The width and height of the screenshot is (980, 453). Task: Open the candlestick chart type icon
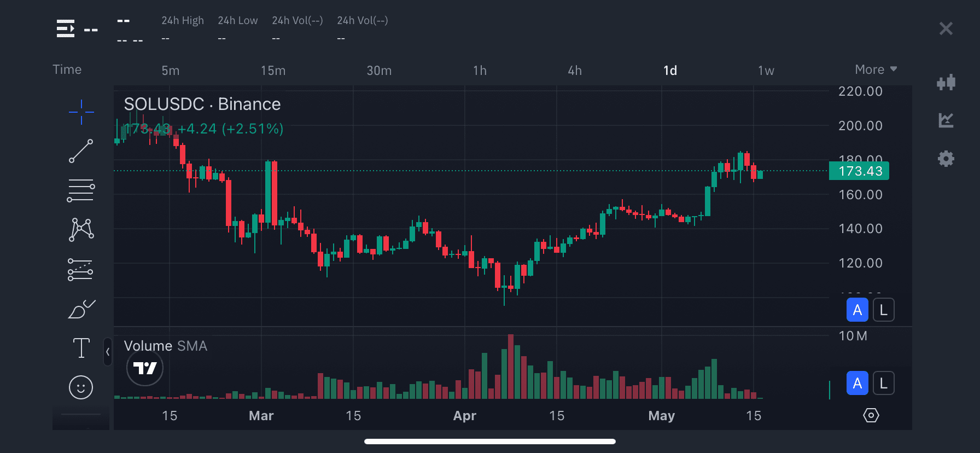pos(946,82)
